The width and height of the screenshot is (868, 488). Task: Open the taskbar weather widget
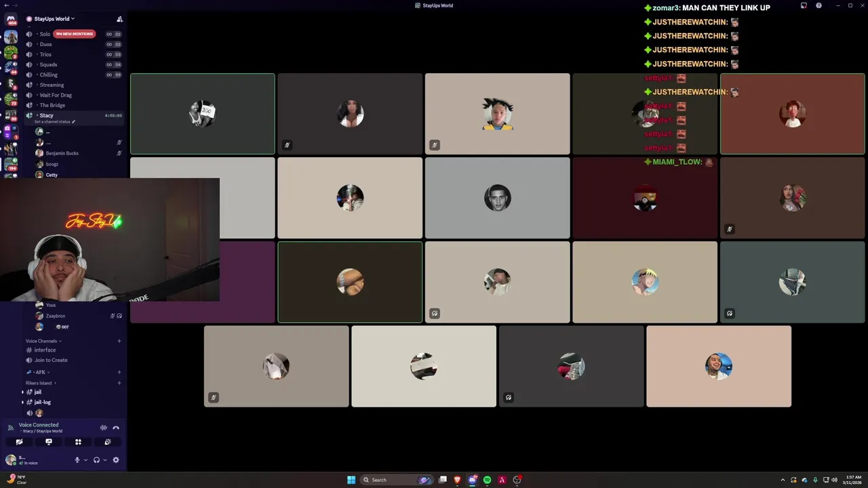pos(16,480)
